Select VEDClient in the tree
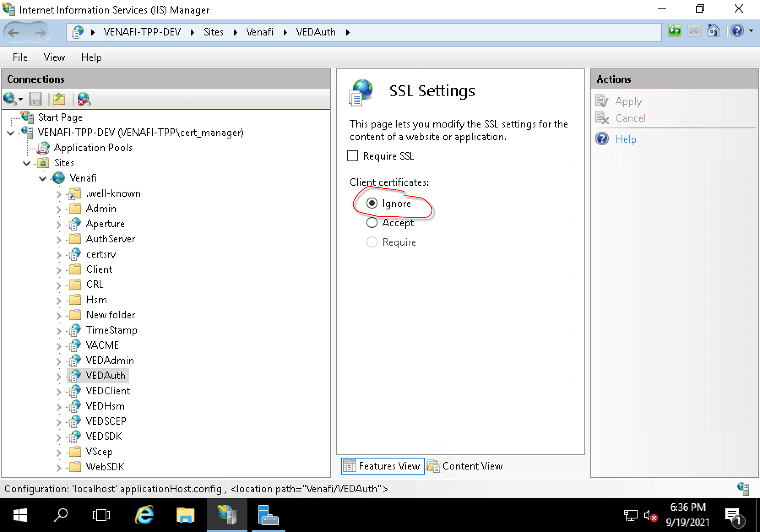This screenshot has width=760, height=532. click(x=108, y=391)
